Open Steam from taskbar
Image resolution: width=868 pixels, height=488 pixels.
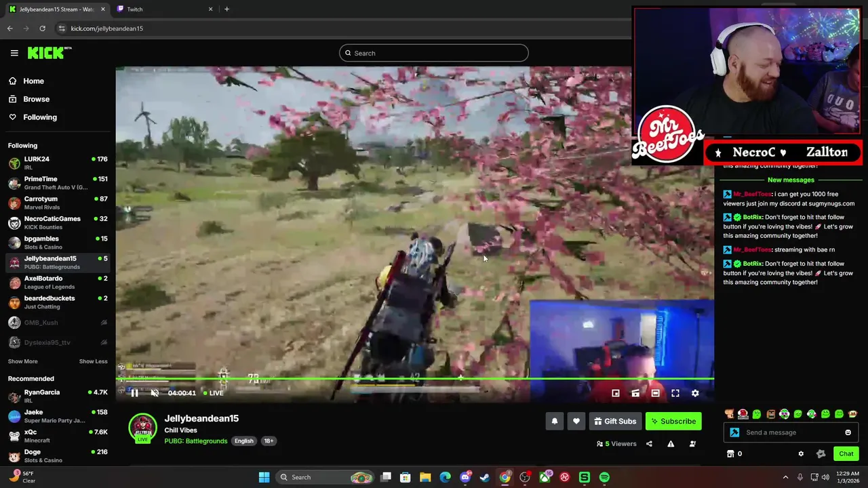pyautogui.click(x=485, y=477)
